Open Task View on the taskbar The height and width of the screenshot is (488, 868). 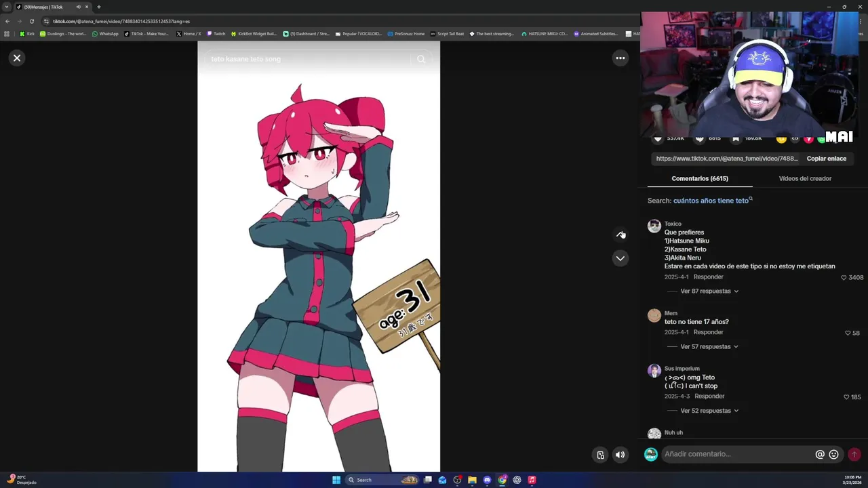[x=428, y=480]
